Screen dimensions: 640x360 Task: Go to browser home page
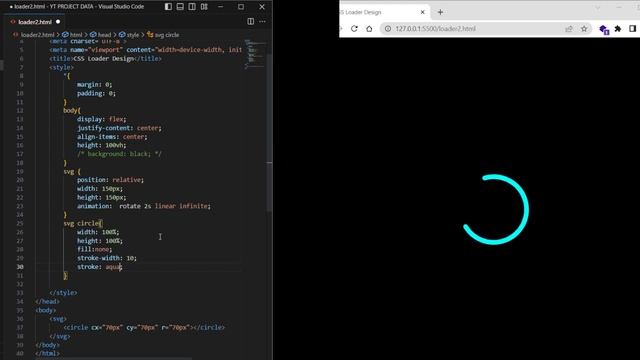tap(369, 29)
